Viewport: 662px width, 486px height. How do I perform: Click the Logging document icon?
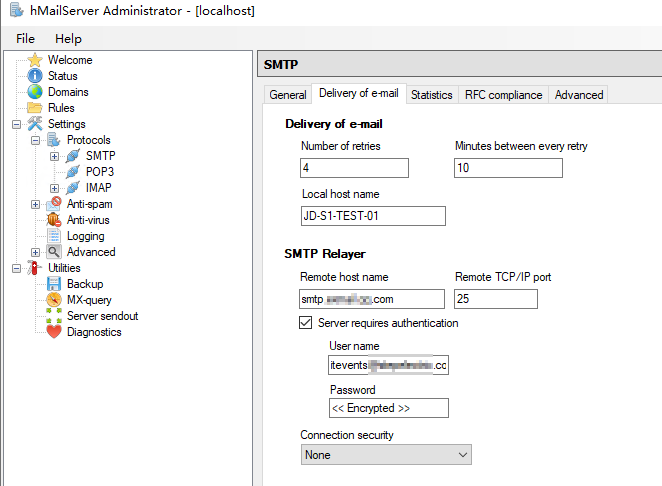[x=54, y=236]
